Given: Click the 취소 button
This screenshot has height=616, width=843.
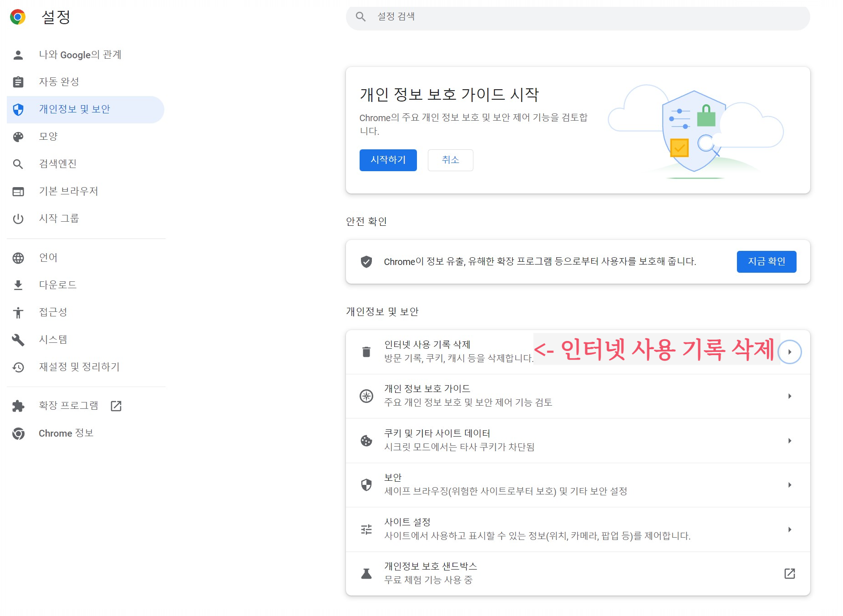Looking at the screenshot, I should (451, 160).
